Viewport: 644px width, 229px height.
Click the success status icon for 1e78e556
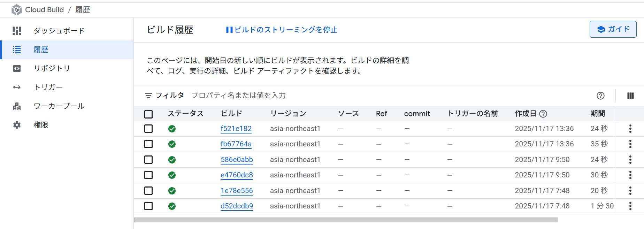[172, 191]
